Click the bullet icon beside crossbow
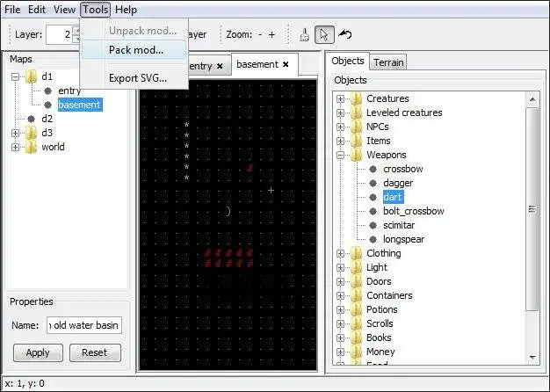This screenshot has height=392, width=550. point(373,169)
